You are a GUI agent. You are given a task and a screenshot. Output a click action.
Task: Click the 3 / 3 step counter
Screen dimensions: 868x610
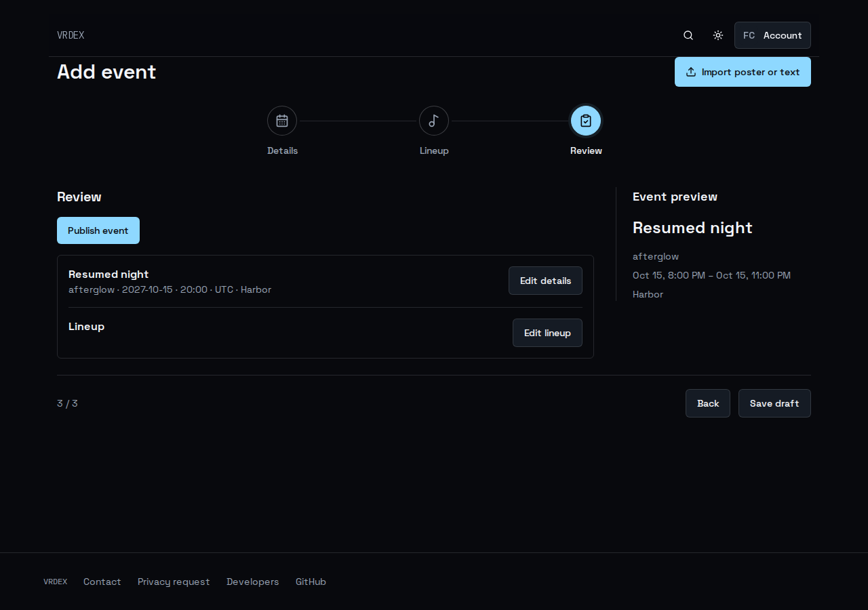coord(67,403)
